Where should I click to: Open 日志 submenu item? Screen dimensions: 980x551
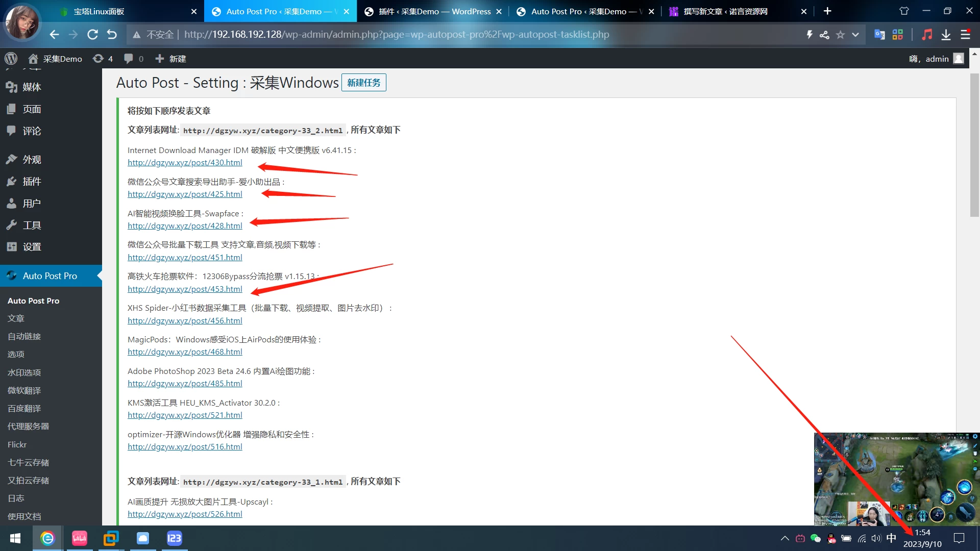(16, 498)
